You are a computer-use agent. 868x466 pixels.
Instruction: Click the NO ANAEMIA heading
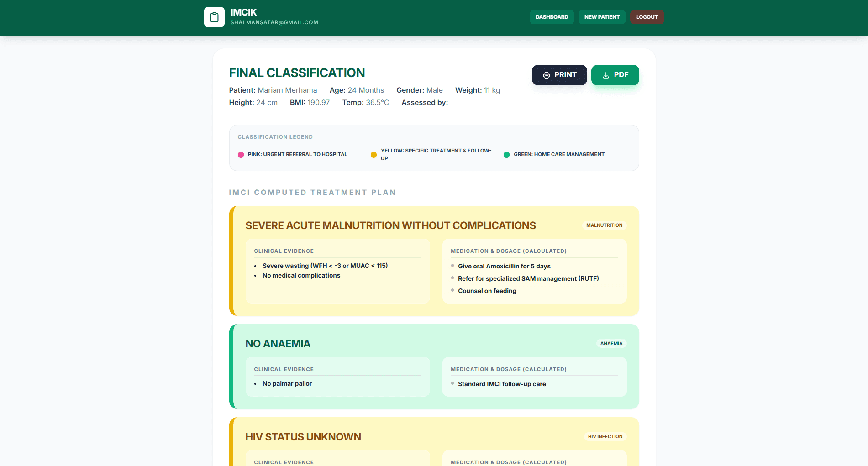click(278, 344)
